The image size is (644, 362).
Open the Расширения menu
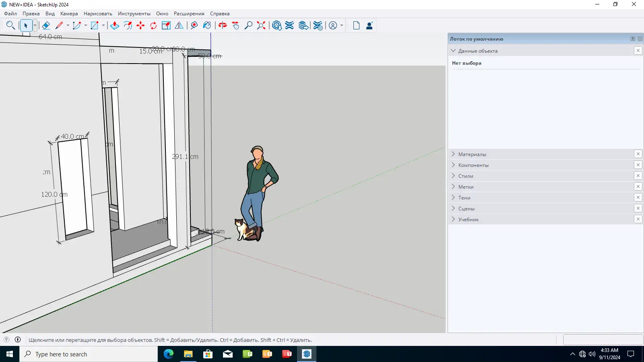[189, 14]
